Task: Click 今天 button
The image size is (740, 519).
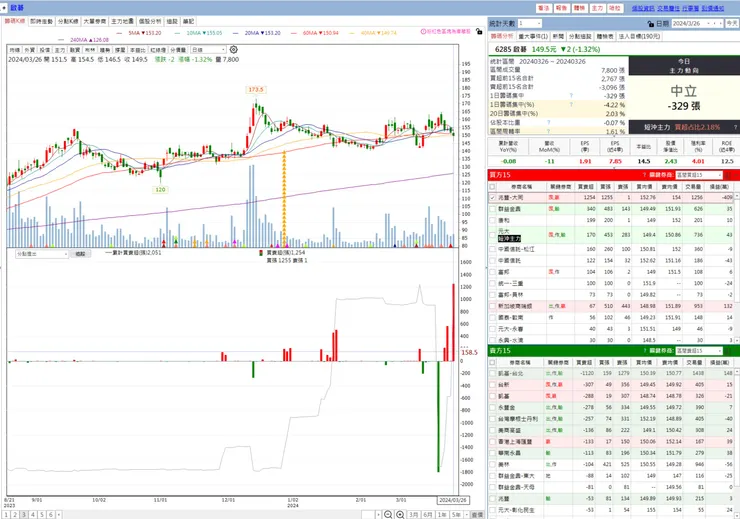Action: click(732, 23)
